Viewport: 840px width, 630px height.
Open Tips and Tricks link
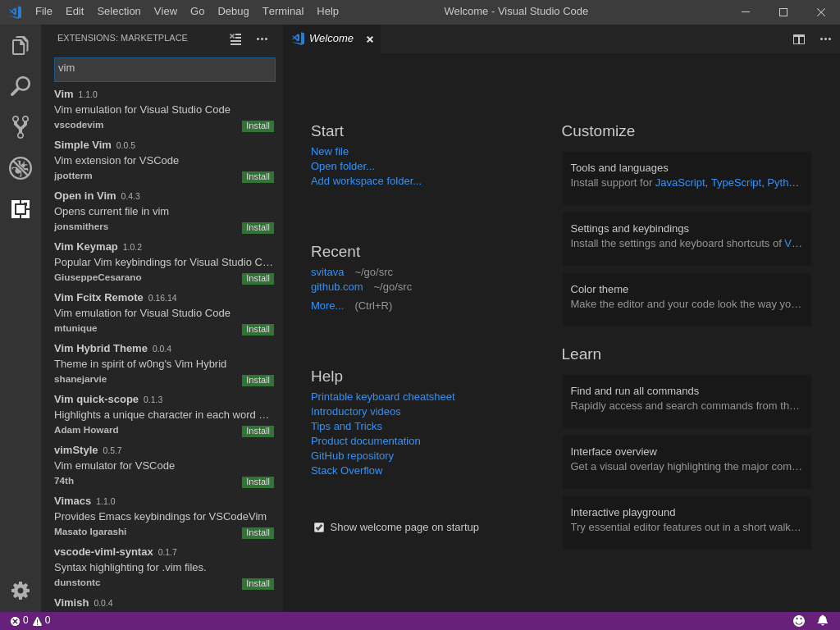[346, 427]
